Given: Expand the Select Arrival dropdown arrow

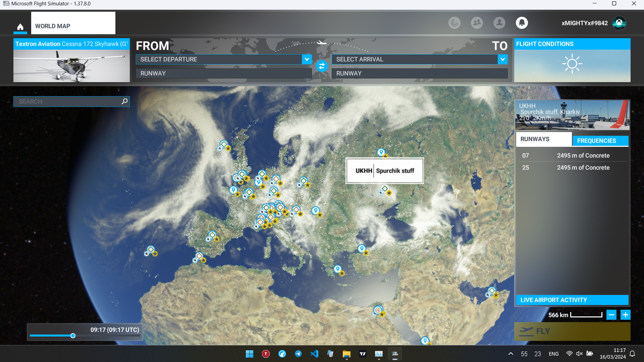Looking at the screenshot, I should (x=502, y=59).
